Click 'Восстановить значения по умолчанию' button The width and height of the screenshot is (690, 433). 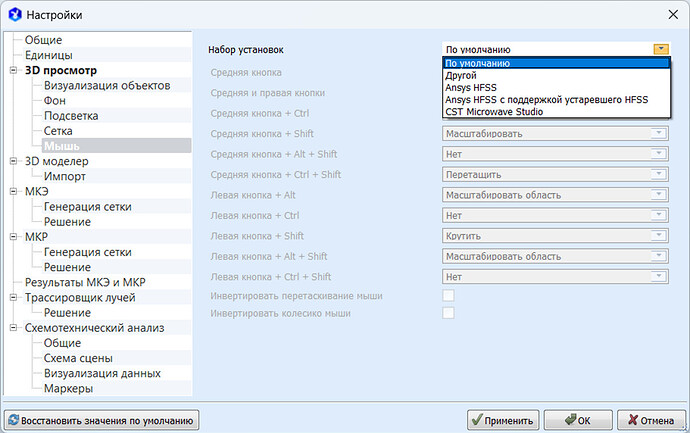click(103, 419)
